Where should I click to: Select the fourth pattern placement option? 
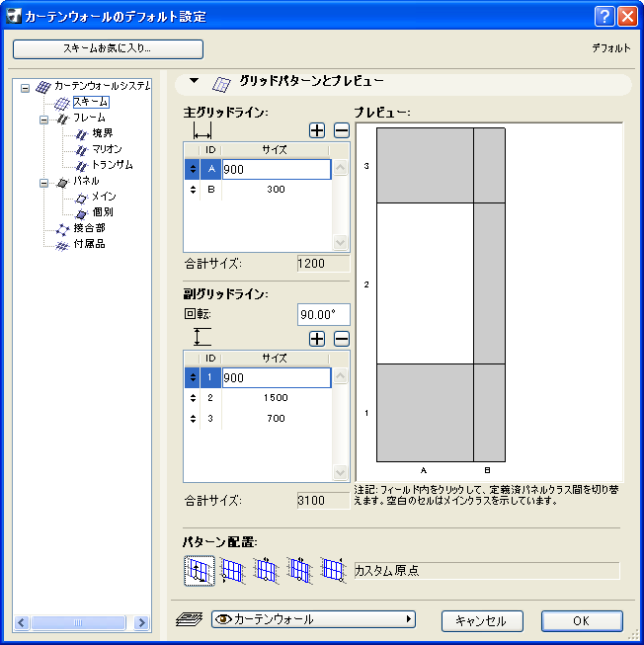point(299,571)
